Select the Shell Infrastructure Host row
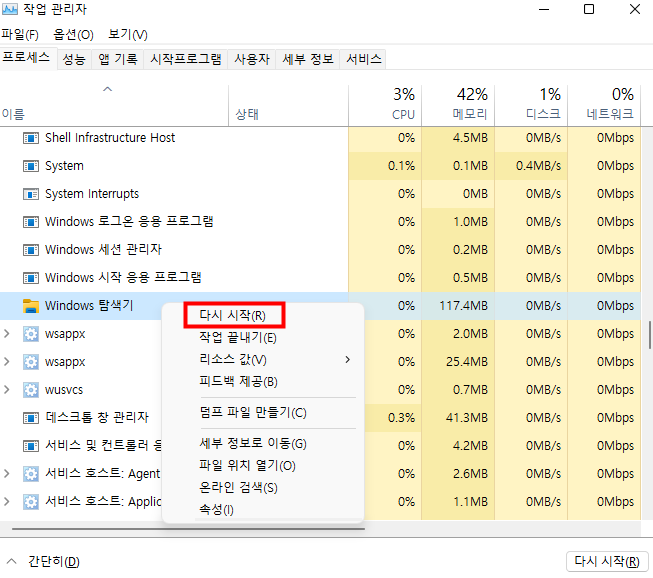Image resolution: width=653 pixels, height=578 pixels. coord(320,138)
